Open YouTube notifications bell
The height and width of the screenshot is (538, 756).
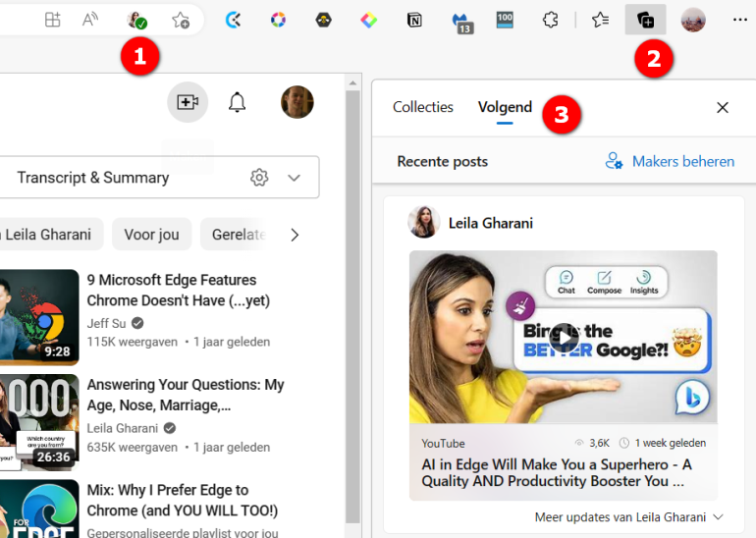237,102
